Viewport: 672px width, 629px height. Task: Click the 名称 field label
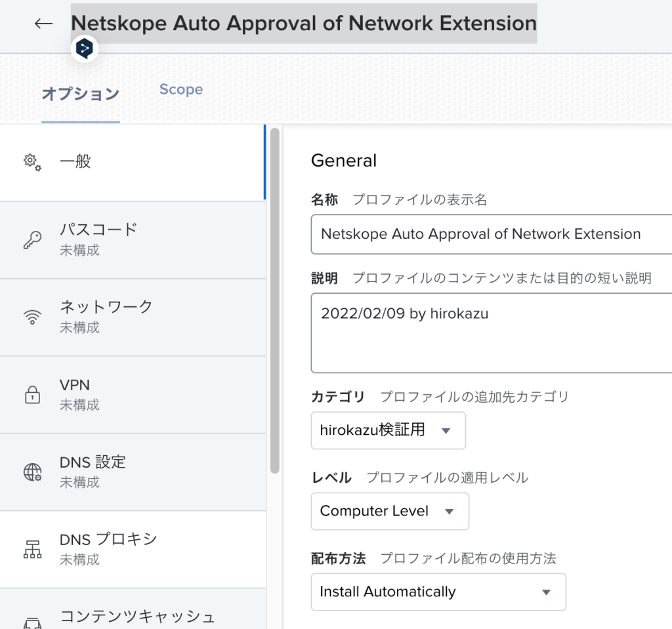click(x=324, y=199)
